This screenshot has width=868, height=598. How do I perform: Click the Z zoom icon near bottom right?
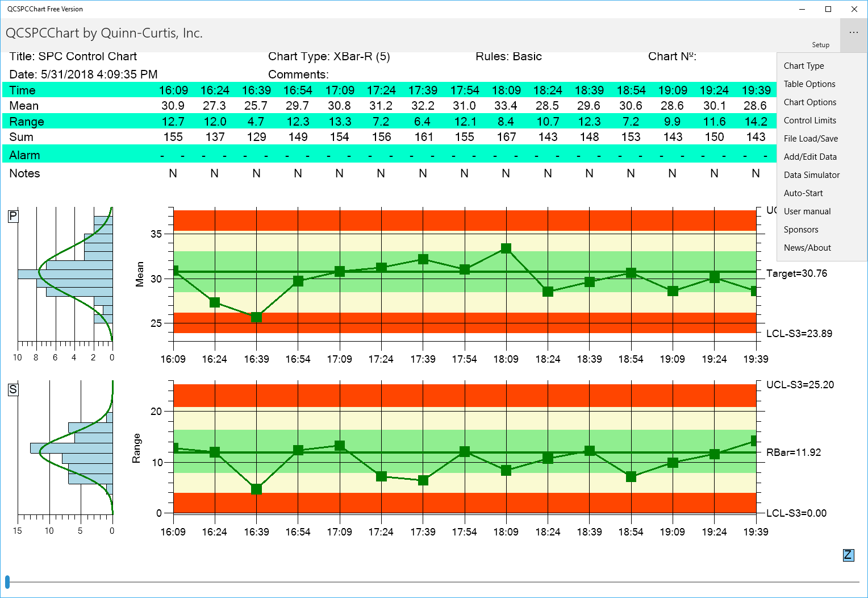pos(848,554)
